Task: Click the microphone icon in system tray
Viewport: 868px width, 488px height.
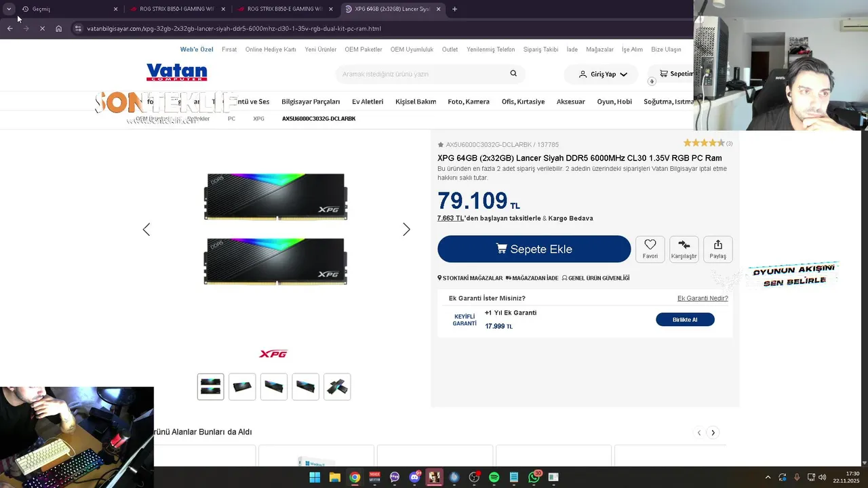Action: point(797,477)
